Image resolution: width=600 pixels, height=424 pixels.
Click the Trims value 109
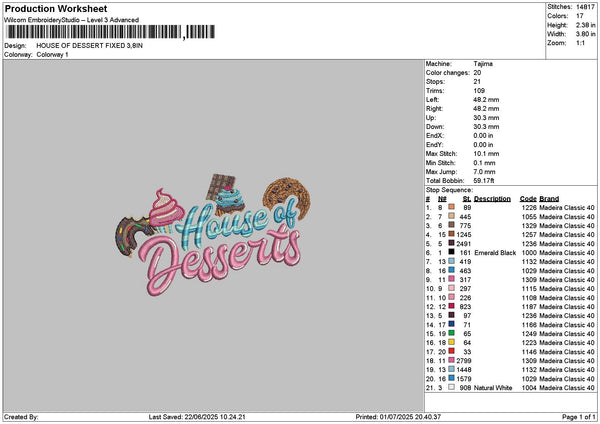point(479,91)
